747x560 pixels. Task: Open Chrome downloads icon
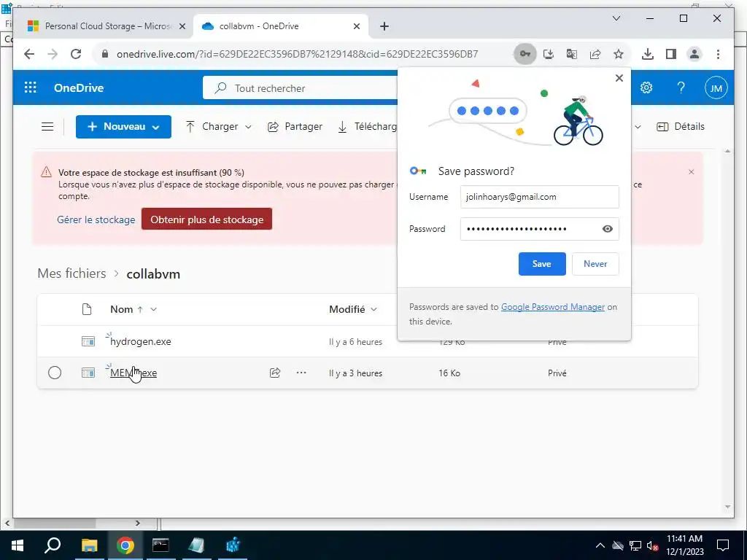(x=648, y=54)
